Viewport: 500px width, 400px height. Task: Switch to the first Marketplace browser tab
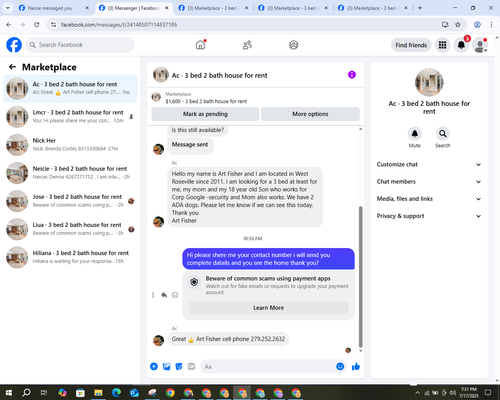[213, 8]
